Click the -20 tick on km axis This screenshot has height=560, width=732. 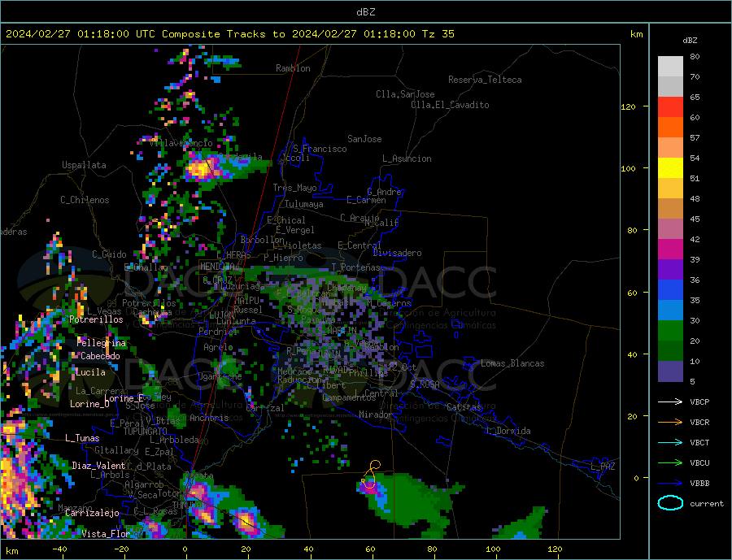pos(121,549)
